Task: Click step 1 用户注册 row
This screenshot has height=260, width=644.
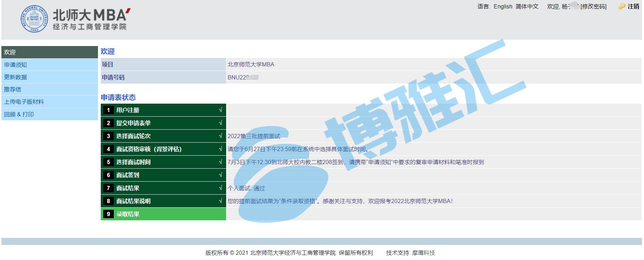Action: coord(163,110)
